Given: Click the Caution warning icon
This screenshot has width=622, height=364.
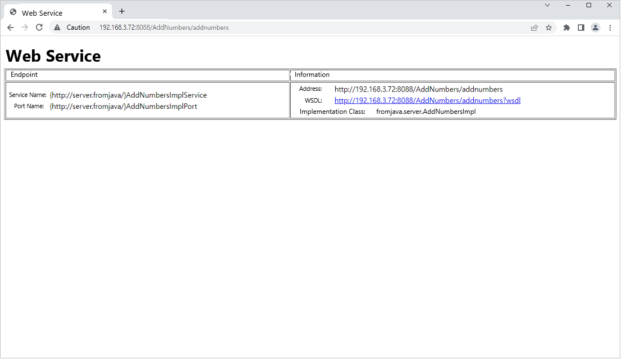Looking at the screenshot, I should tap(58, 27).
